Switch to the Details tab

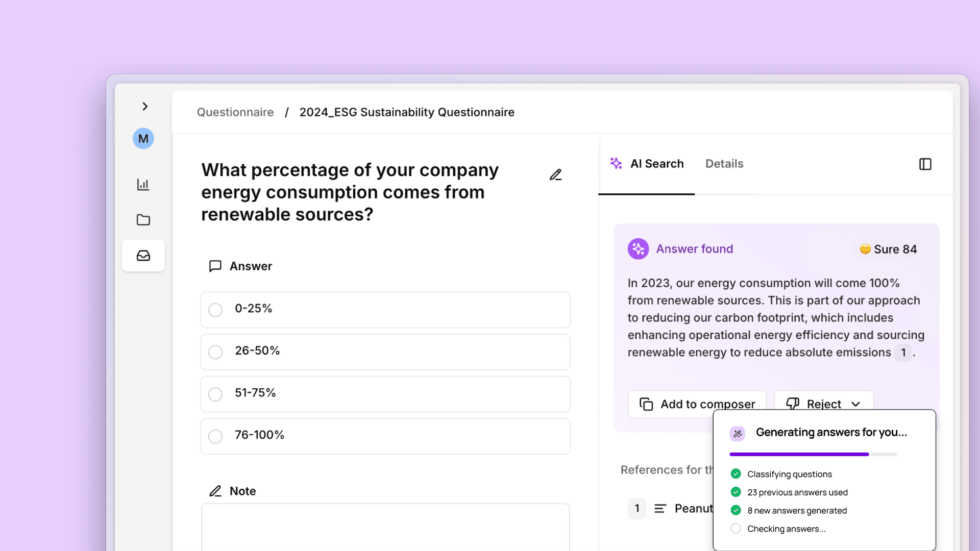click(724, 164)
